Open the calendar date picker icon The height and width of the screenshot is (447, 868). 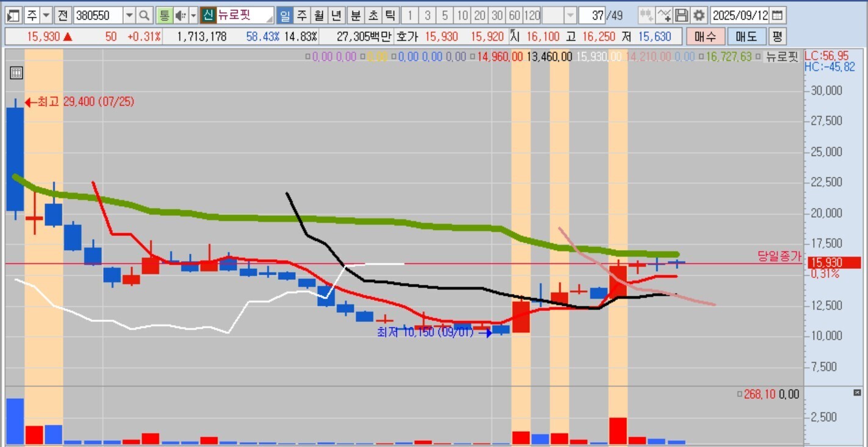778,15
